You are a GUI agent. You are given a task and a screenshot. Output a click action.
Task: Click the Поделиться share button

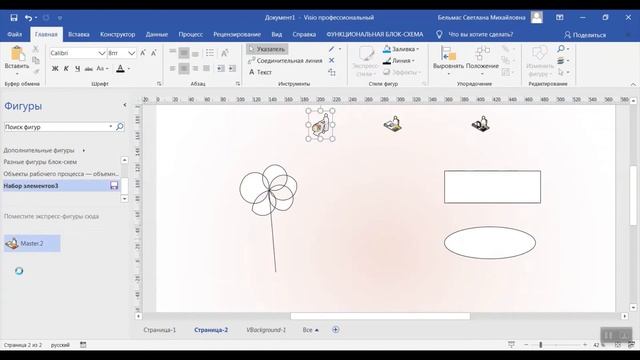pos(585,35)
